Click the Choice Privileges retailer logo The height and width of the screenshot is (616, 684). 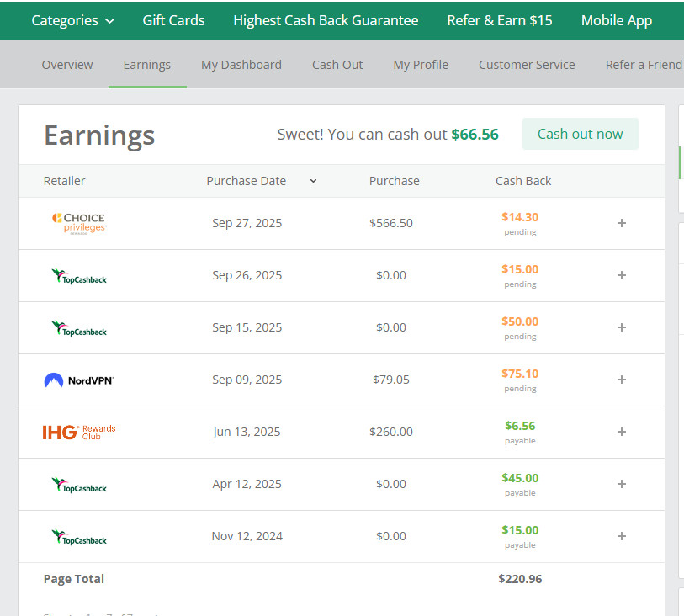tap(79, 223)
